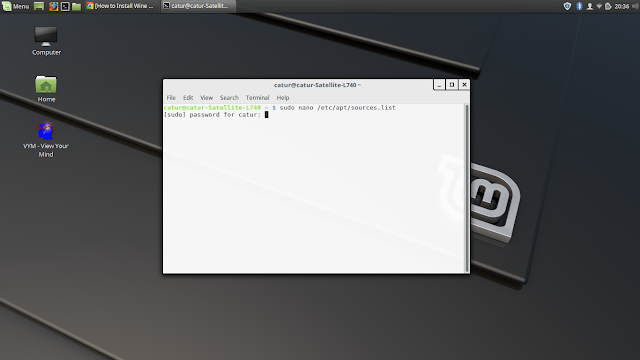
Task: Open the update manager shield icon
Action: (x=567, y=6)
